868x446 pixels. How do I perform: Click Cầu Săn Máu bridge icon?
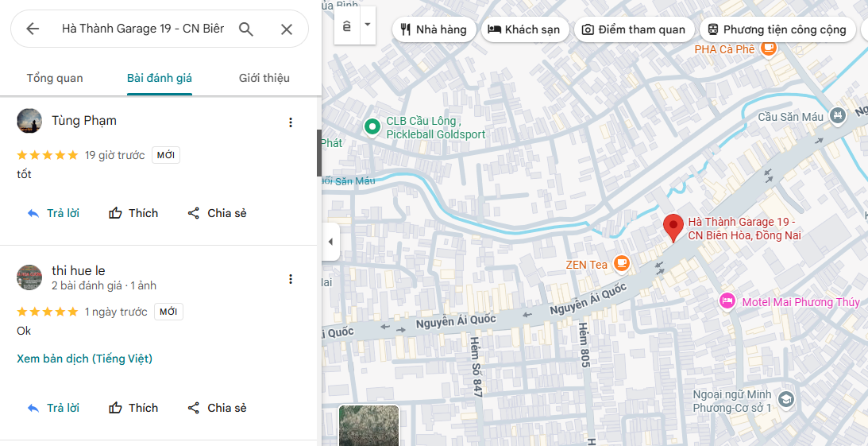click(x=836, y=116)
